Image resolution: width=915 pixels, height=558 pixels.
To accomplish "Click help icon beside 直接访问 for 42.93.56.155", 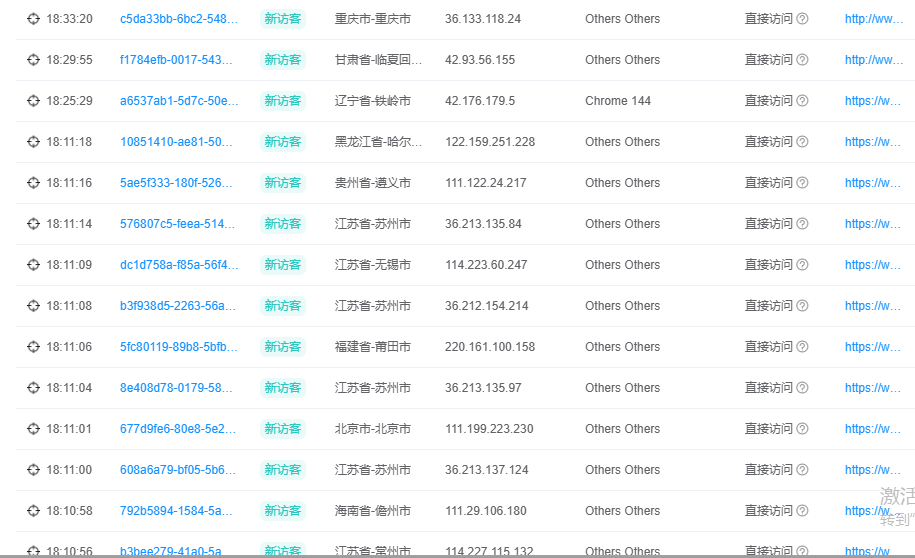I will (802, 60).
